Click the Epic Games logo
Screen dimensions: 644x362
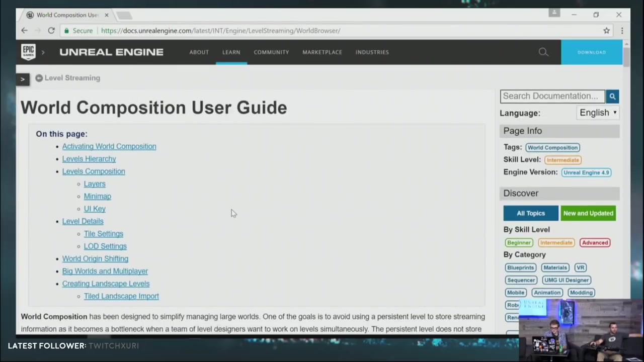click(28, 51)
